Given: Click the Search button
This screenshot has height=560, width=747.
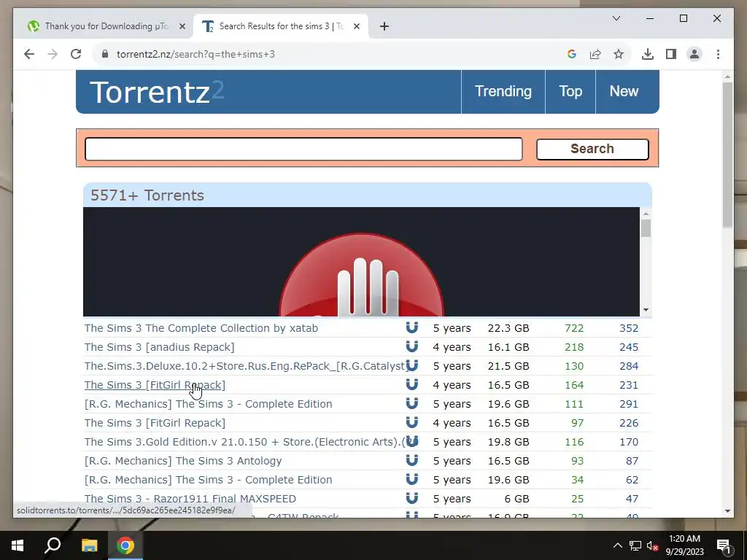Looking at the screenshot, I should coord(592,149).
